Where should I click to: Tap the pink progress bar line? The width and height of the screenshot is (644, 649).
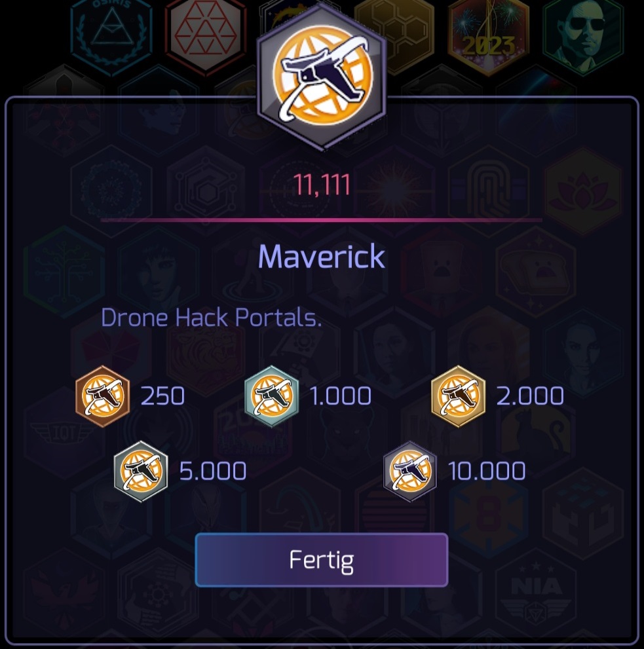(x=322, y=220)
